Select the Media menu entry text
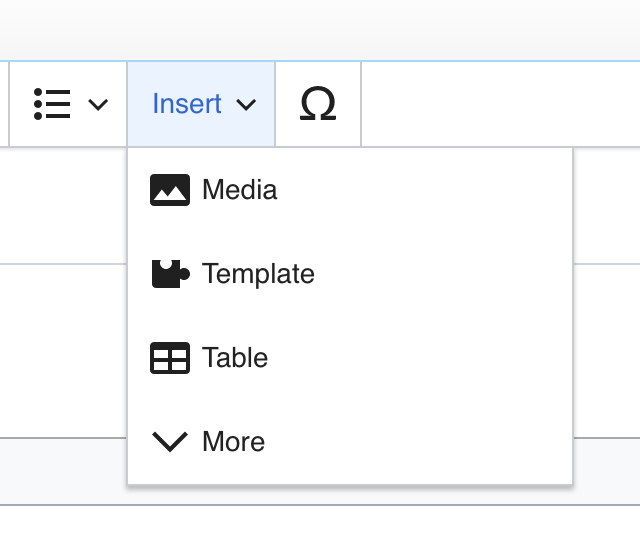640x536 pixels. [239, 190]
